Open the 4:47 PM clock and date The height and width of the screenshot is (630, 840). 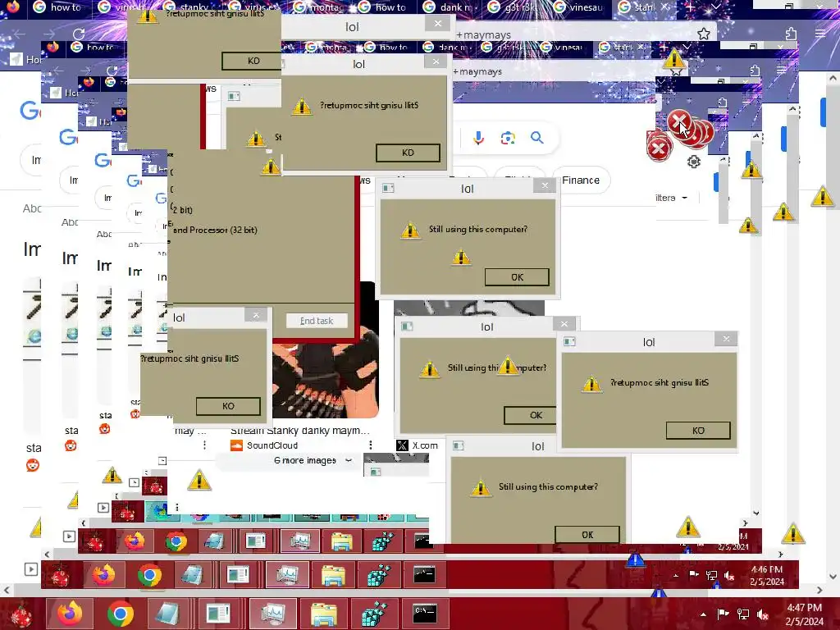click(x=805, y=614)
